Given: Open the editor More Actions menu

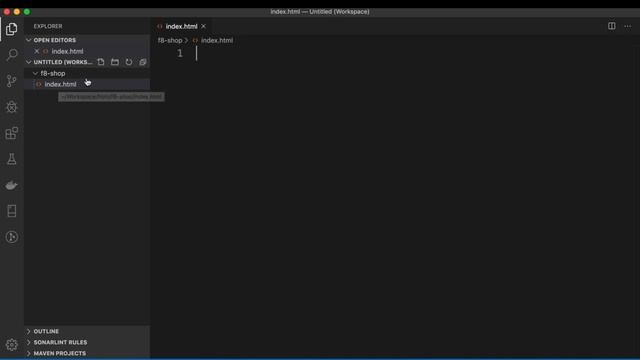Looking at the screenshot, I should click(627, 26).
